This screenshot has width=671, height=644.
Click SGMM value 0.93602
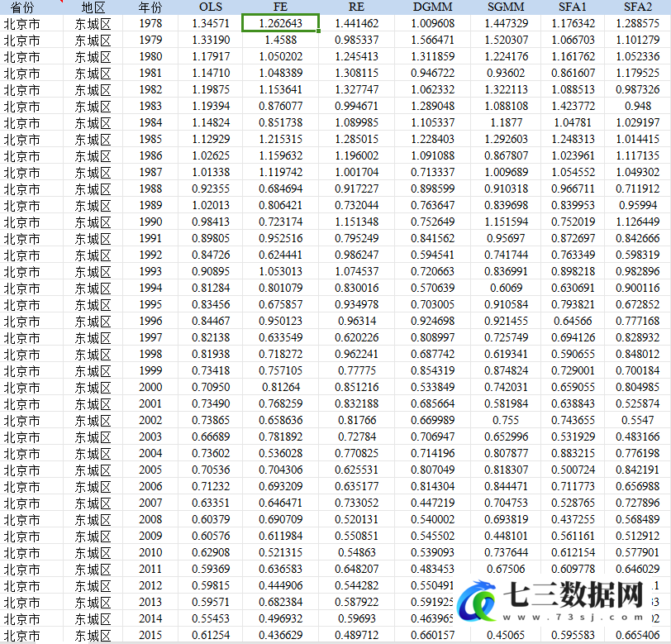[506, 73]
